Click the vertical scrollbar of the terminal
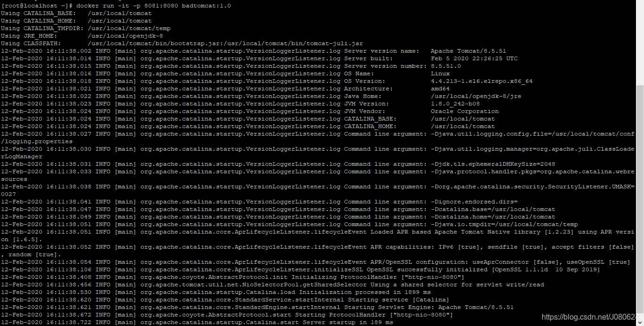The image size is (644, 326). (x=640, y=163)
